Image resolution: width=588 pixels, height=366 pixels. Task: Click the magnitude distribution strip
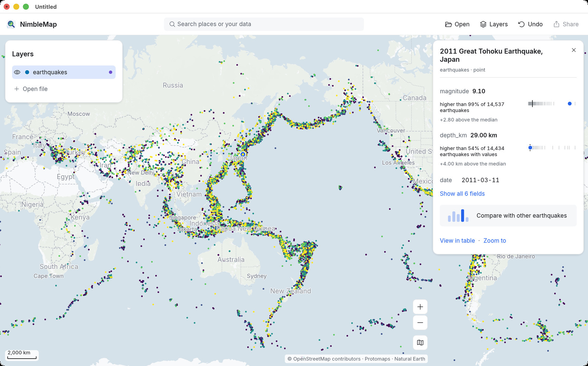pyautogui.click(x=552, y=104)
